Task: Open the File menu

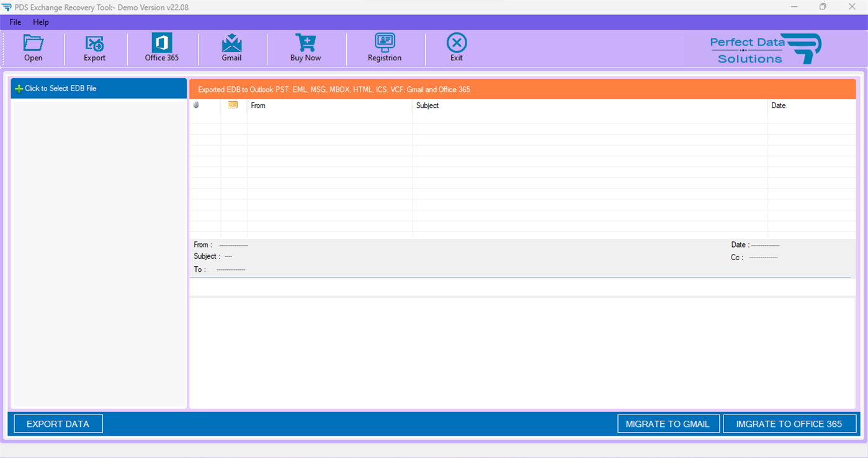Action: (x=14, y=22)
